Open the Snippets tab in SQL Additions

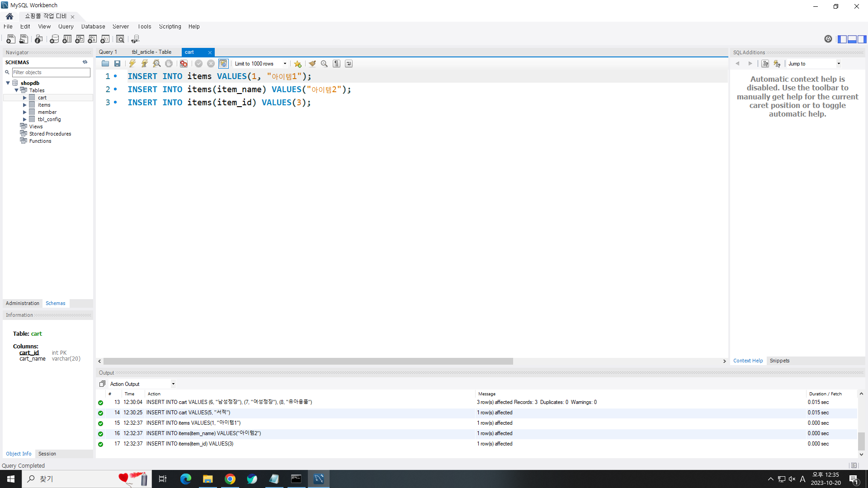point(779,361)
